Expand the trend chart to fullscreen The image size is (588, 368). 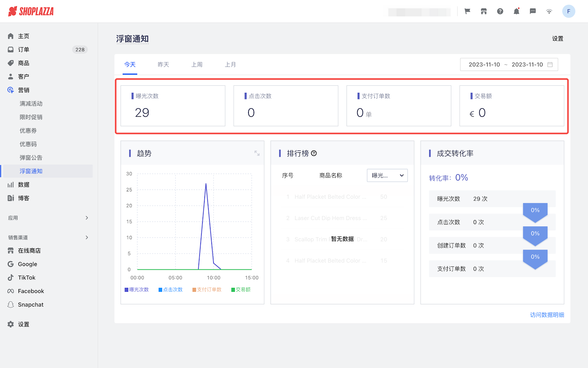257,153
